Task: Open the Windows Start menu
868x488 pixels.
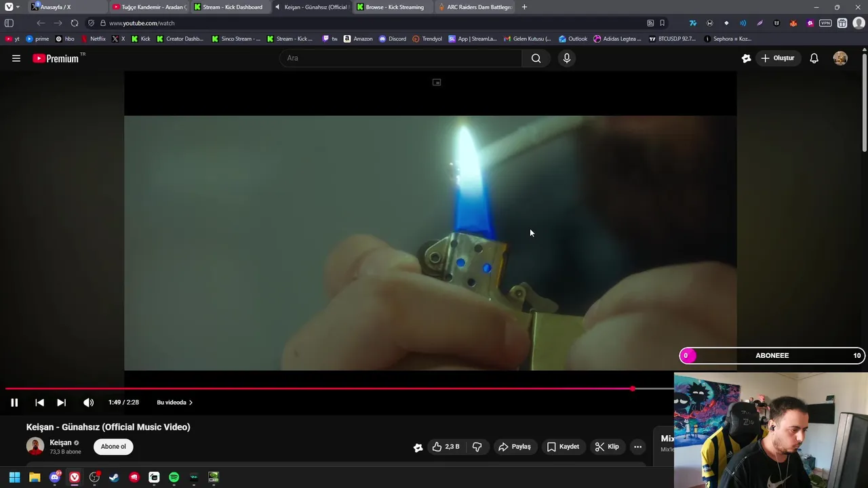Action: coord(14,477)
